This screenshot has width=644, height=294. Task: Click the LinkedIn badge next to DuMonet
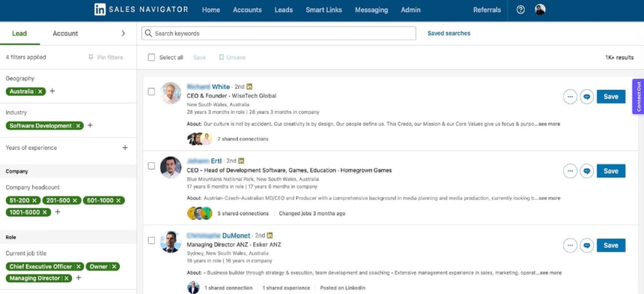(x=270, y=235)
